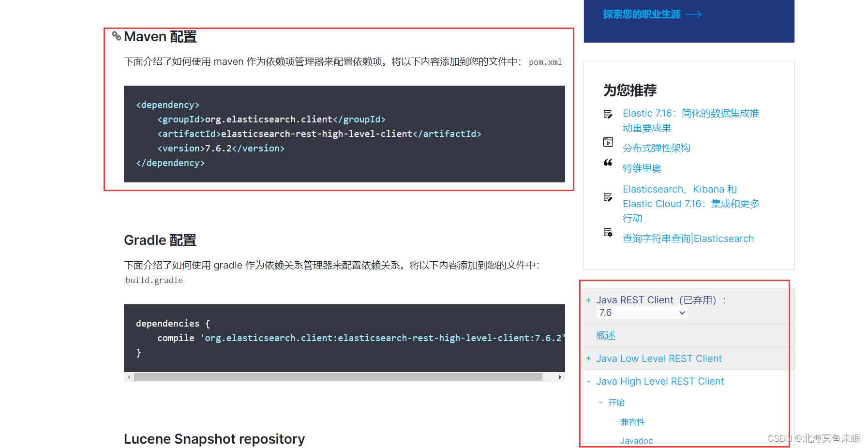
Task: Open the 探索您的职业生涯 link
Action: click(642, 15)
